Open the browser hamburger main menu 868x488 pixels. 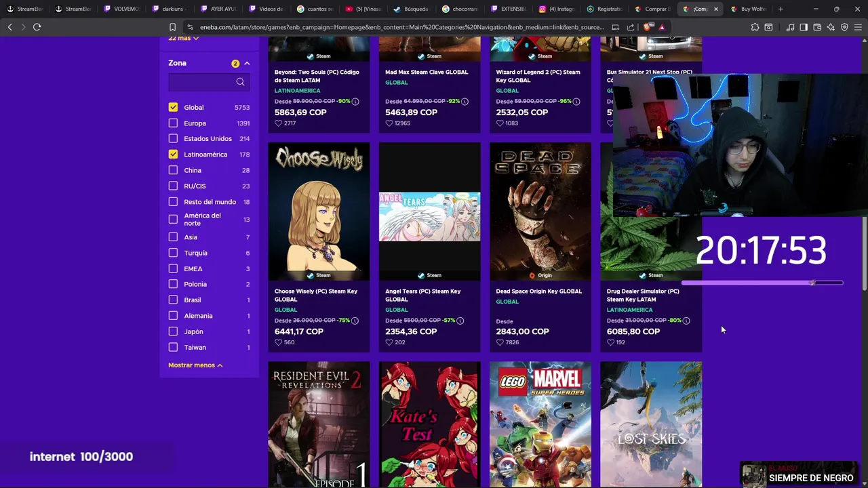point(858,27)
